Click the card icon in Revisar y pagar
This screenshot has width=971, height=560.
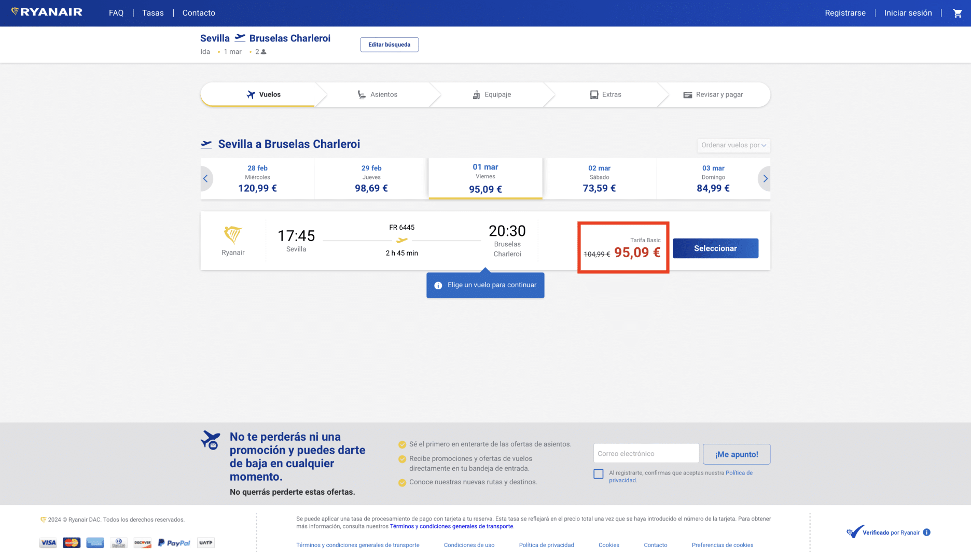click(688, 95)
